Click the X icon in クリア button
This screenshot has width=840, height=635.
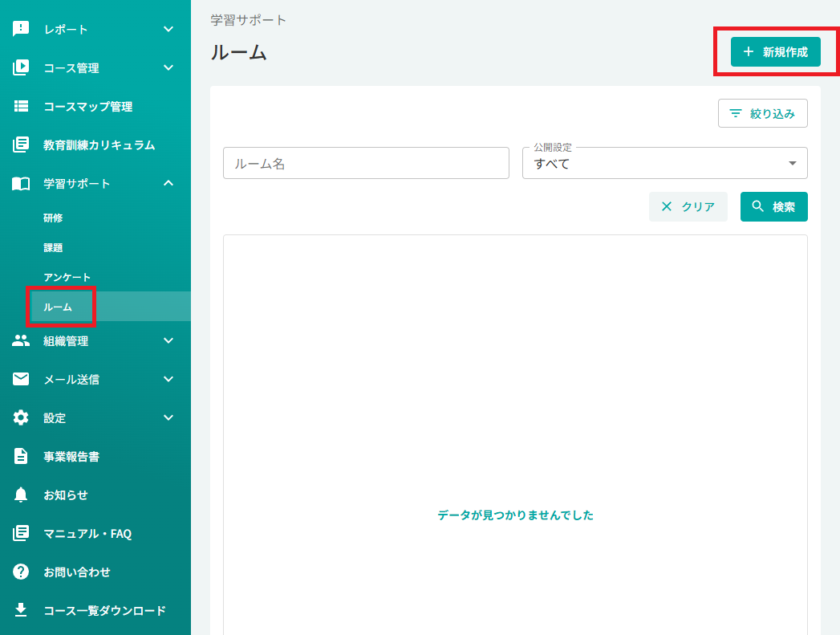(667, 206)
